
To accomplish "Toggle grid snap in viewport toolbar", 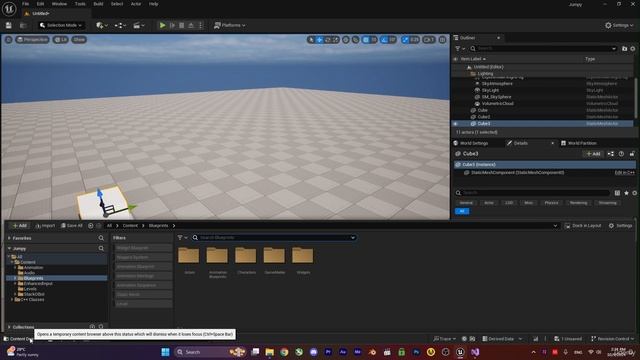I will pyautogui.click(x=366, y=40).
